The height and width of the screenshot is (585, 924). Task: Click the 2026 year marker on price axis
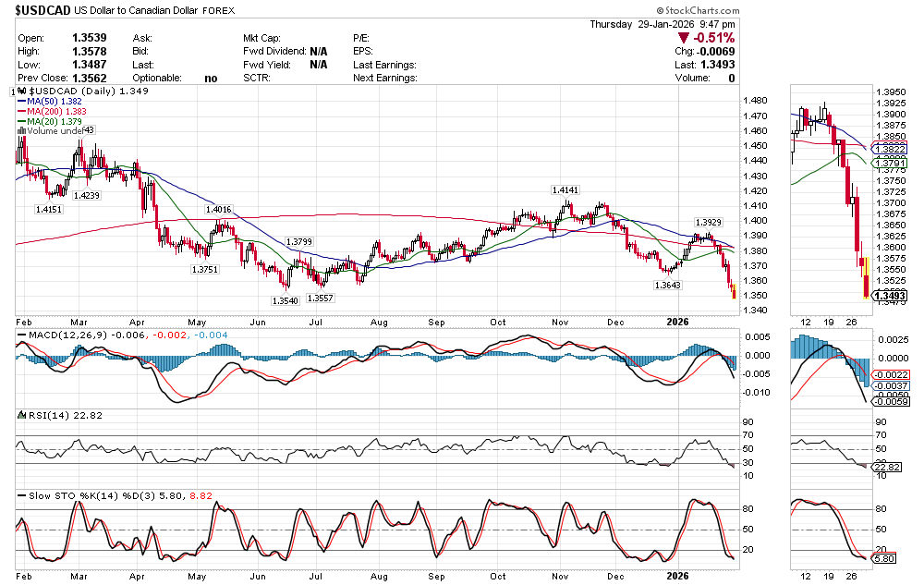tap(677, 321)
